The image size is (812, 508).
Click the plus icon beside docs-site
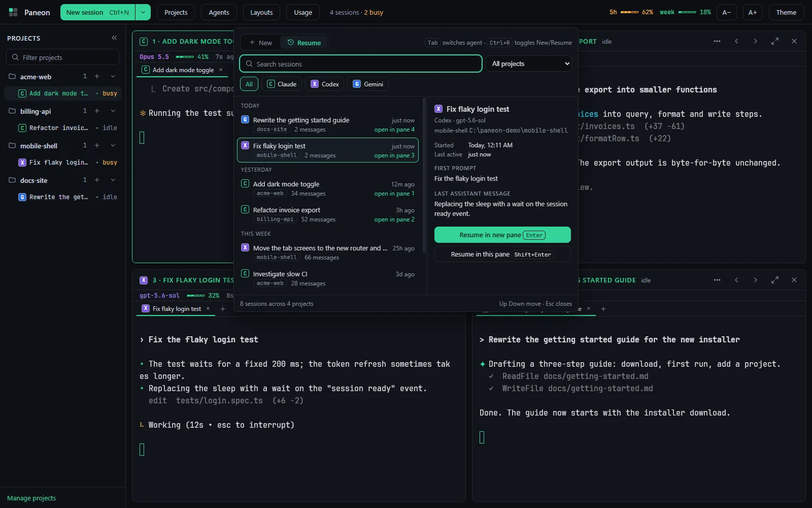pos(97,180)
